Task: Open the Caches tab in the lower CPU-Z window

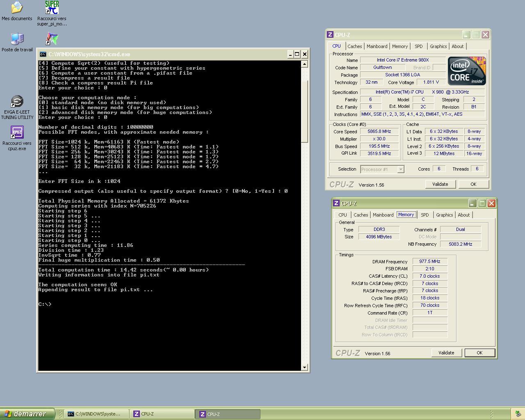Action: 361,215
